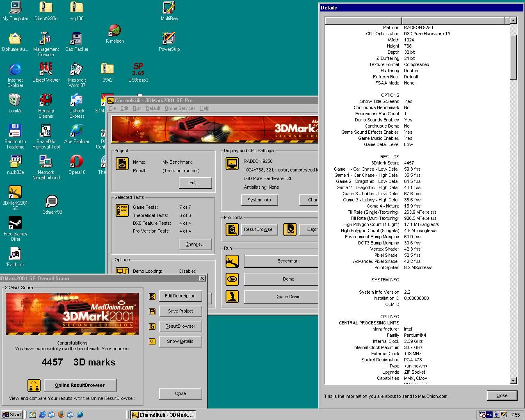This screenshot has width=525, height=420.
Task: Click Online ResultBrowser button
Action: [x=80, y=385]
